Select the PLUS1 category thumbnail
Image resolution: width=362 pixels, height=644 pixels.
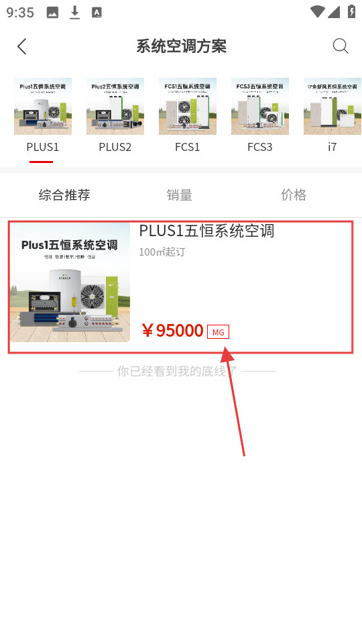43,106
